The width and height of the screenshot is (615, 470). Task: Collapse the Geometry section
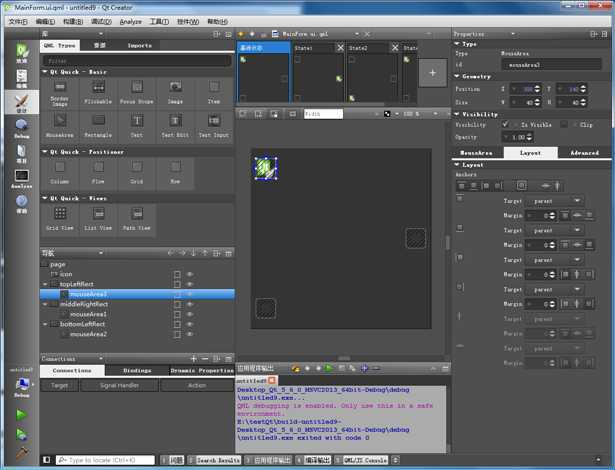click(x=457, y=76)
